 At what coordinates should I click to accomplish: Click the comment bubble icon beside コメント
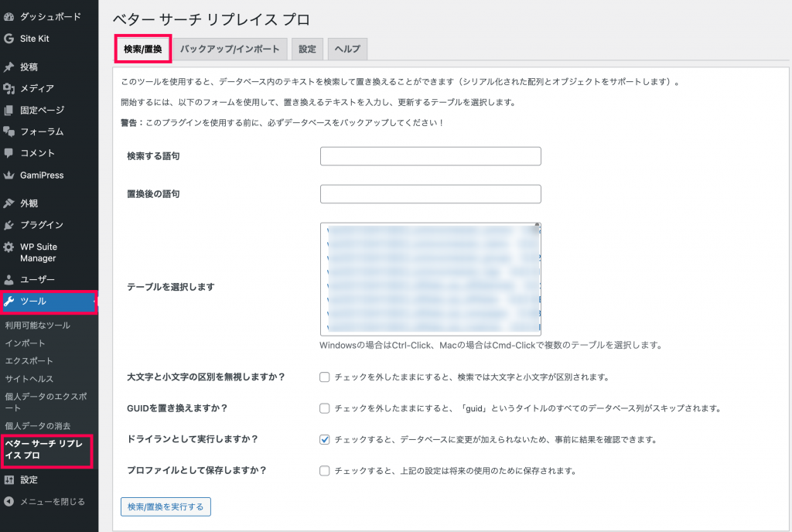pyautogui.click(x=9, y=153)
